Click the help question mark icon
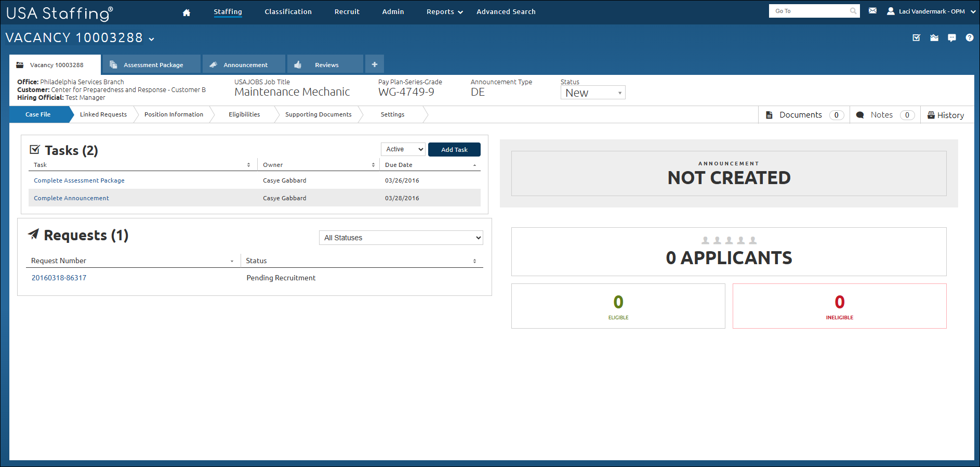This screenshot has width=980, height=467. click(969, 37)
